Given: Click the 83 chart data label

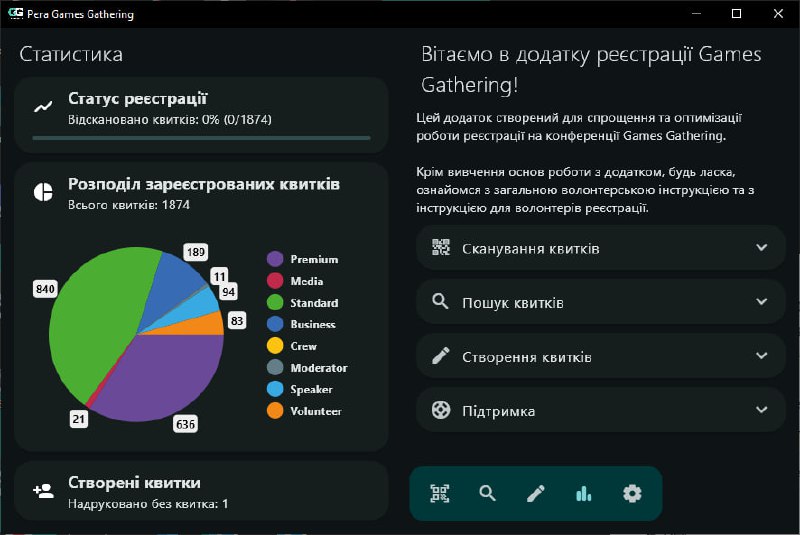Looking at the screenshot, I should tap(237, 320).
